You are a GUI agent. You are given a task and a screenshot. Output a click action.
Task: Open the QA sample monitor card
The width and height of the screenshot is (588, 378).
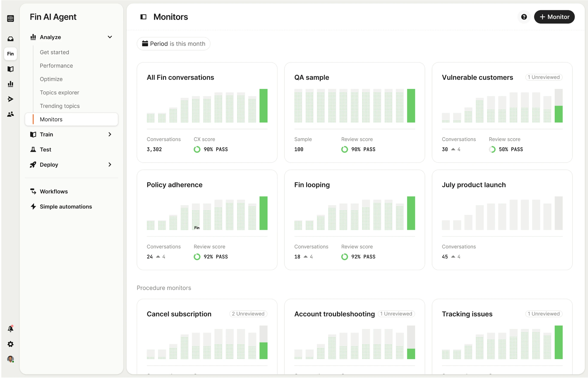[354, 112]
